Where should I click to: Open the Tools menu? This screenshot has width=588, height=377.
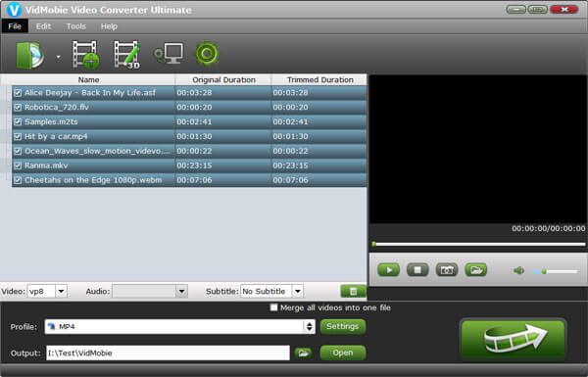(76, 26)
